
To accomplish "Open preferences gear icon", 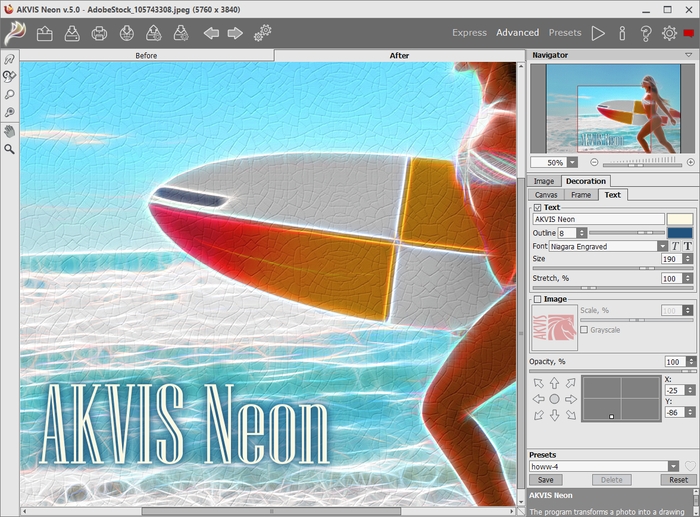I will pyautogui.click(x=669, y=33).
